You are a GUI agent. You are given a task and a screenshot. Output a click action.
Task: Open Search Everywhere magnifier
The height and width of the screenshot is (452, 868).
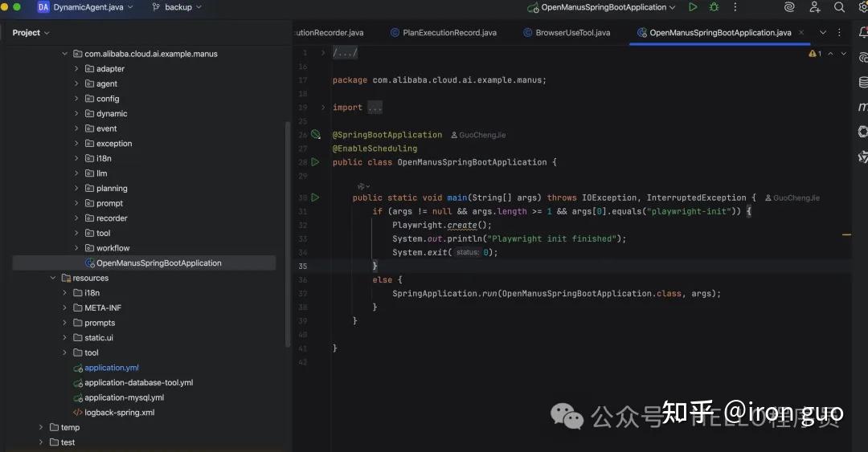tap(839, 7)
